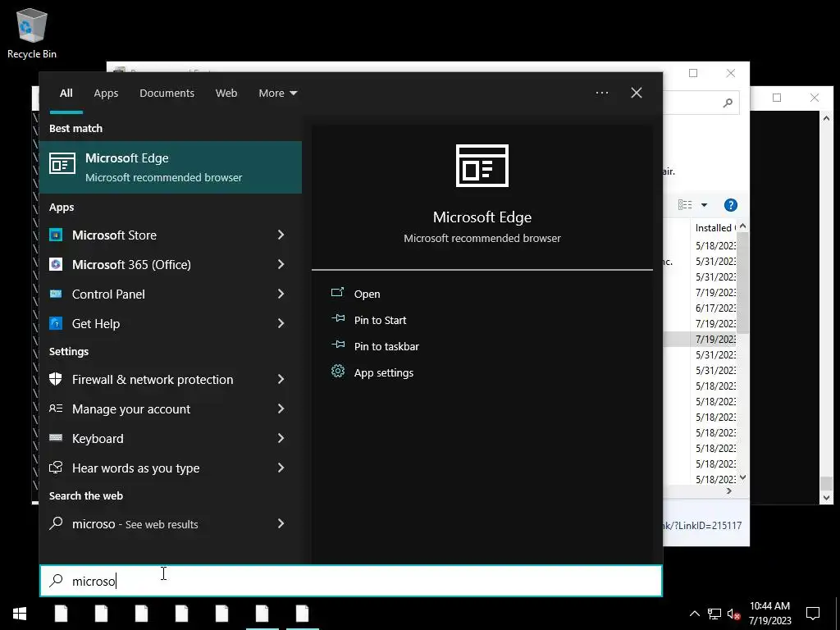Click the Microsoft Store app icon
Viewport: 840px width, 630px height.
coord(56,235)
